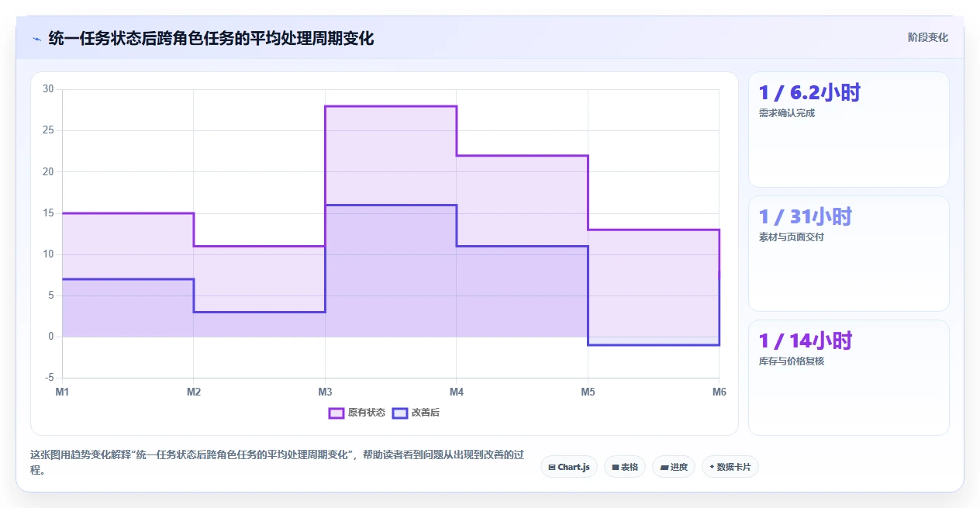Click the 阶段变化 label in the header
Image resolution: width=980 pixels, height=508 pixels.
point(928,37)
